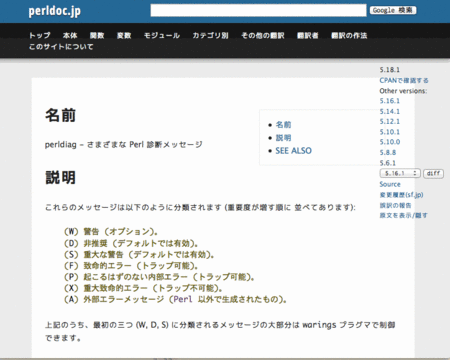Jump to 名前 in the table of contents
This screenshot has width=450, height=360.
coord(283,125)
